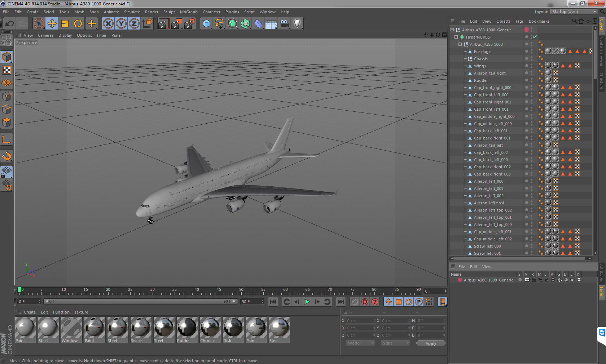Click the layer color swatch of Airbus_A380_1000_Generic
This screenshot has height=364, width=606.
pos(527,30)
